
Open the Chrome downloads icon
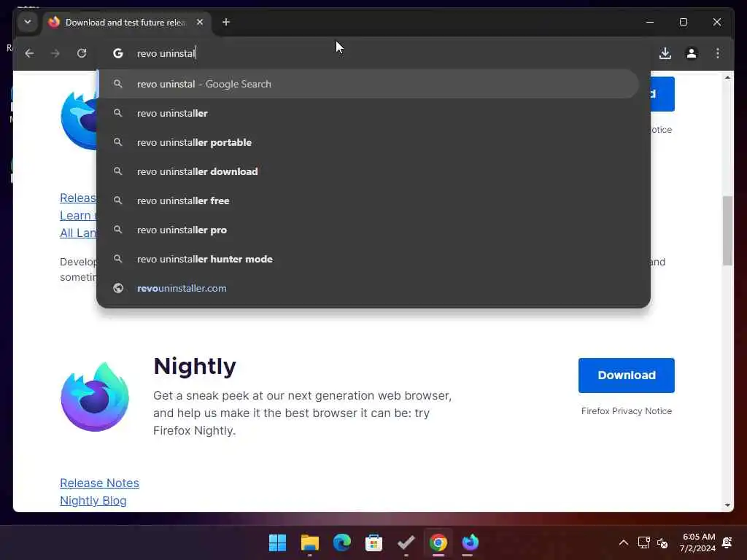click(665, 53)
